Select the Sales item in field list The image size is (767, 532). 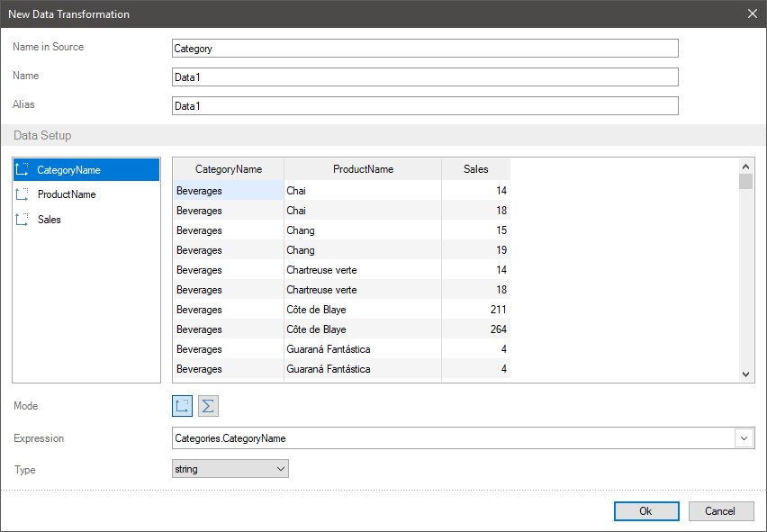50,220
